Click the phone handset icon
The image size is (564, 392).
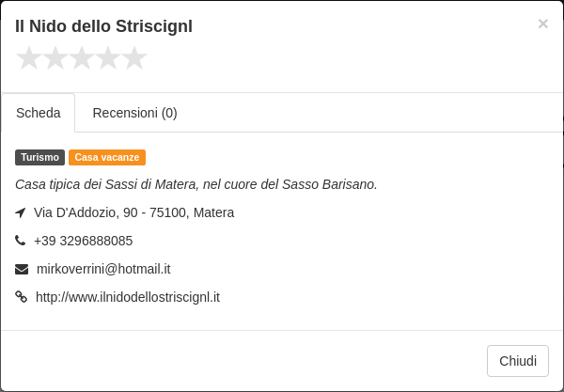(21, 241)
